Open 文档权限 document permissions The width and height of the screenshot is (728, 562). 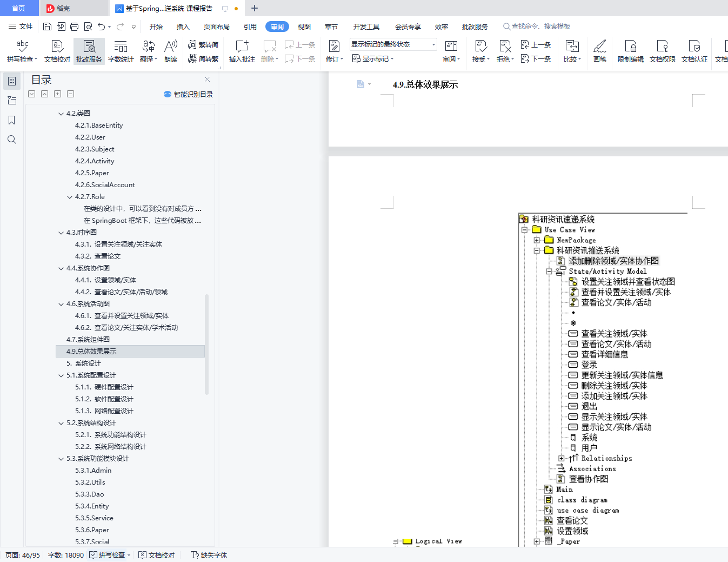point(663,51)
